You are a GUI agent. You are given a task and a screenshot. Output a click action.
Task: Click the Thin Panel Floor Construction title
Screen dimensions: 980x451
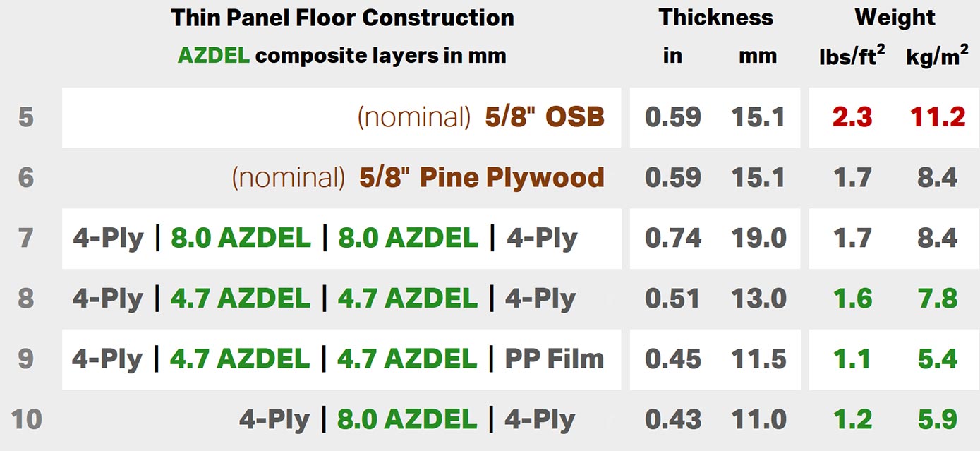click(x=342, y=18)
